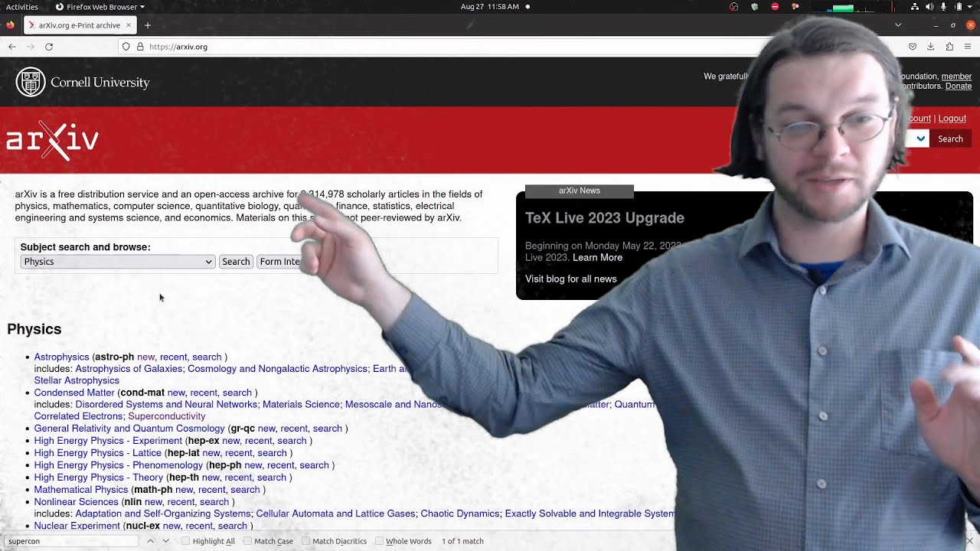The width and height of the screenshot is (980, 551).
Task: Click the tracking protection shield icon
Action: (x=126, y=47)
